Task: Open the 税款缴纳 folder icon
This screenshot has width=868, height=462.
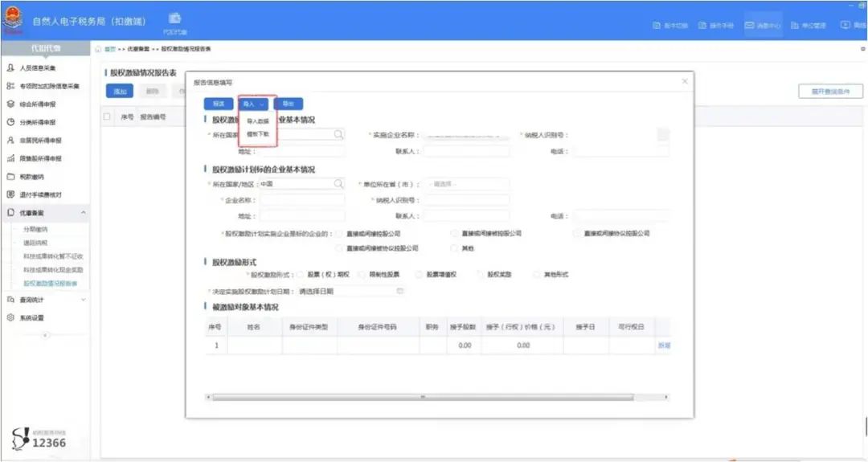Action: (11, 177)
